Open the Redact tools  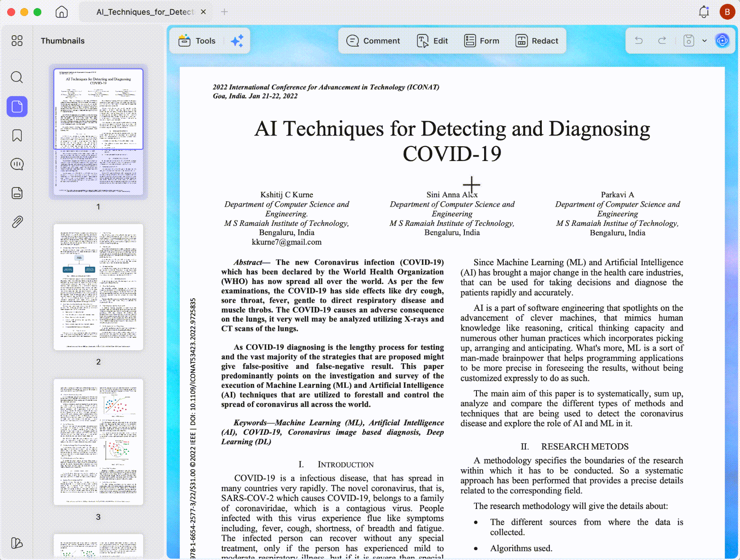point(537,41)
